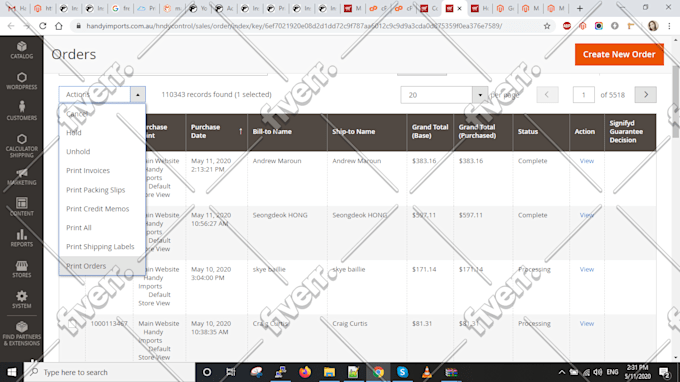Open the Stores sidebar menu
The width and height of the screenshot is (680, 382).
click(x=22, y=269)
